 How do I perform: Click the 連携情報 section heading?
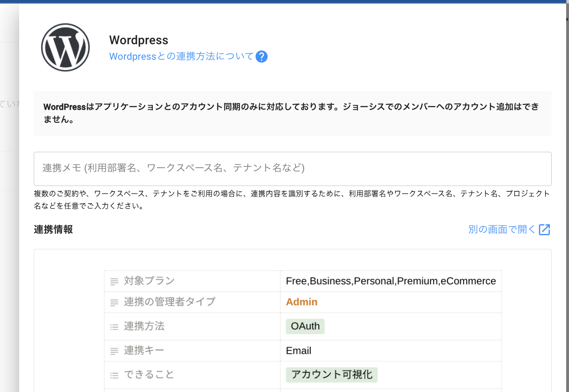(x=53, y=229)
